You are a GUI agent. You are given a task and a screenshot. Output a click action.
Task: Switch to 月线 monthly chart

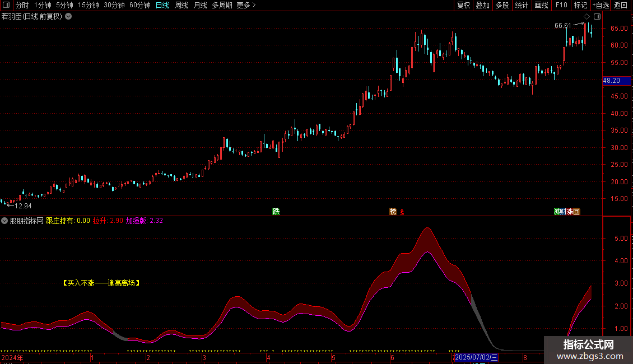click(200, 5)
